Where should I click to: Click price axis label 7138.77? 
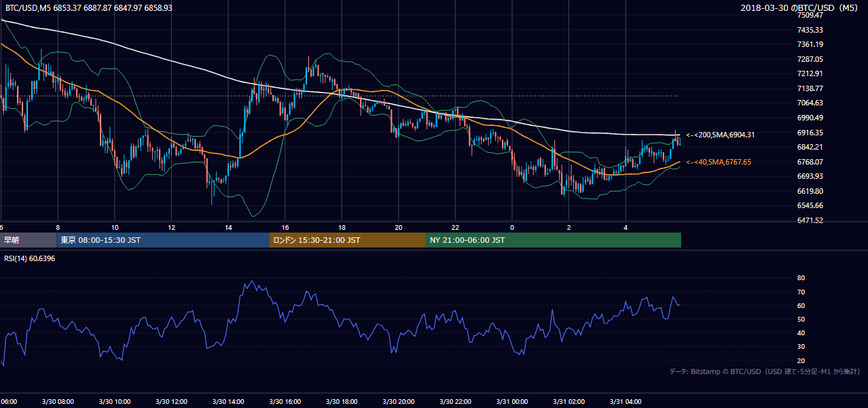810,88
